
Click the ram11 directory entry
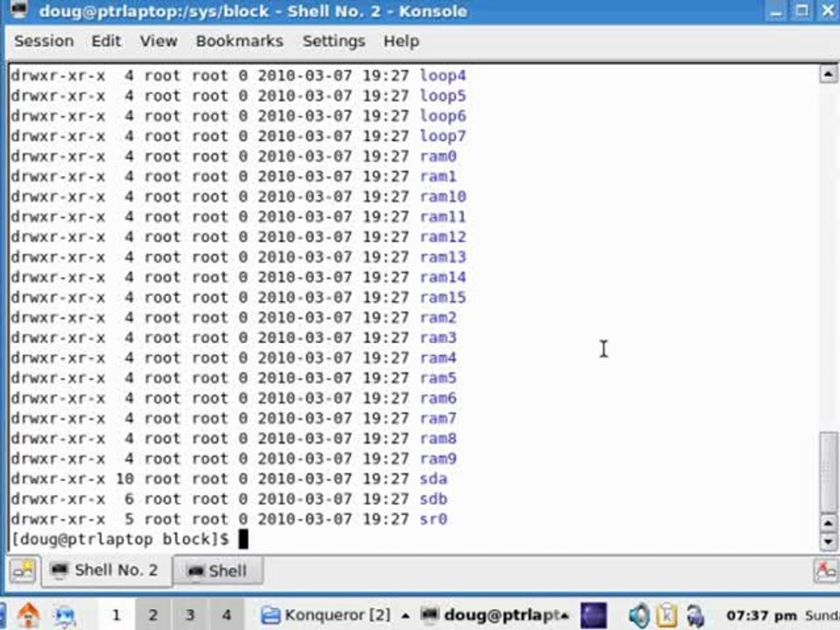coord(443,217)
